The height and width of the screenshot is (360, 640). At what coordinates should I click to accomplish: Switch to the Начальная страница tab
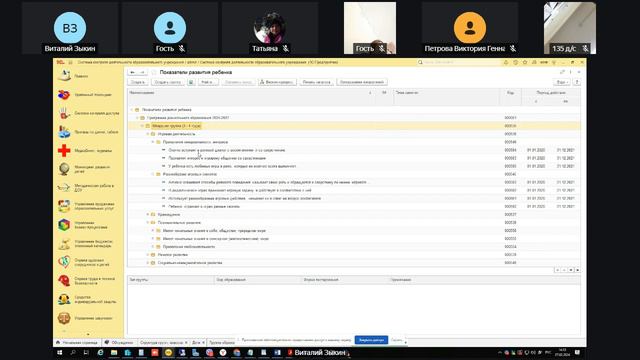click(77, 342)
